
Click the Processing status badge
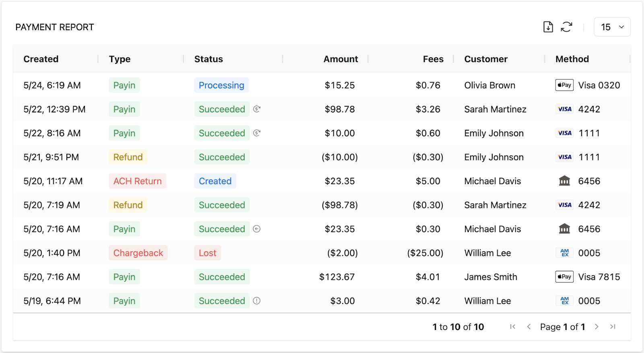click(x=221, y=85)
